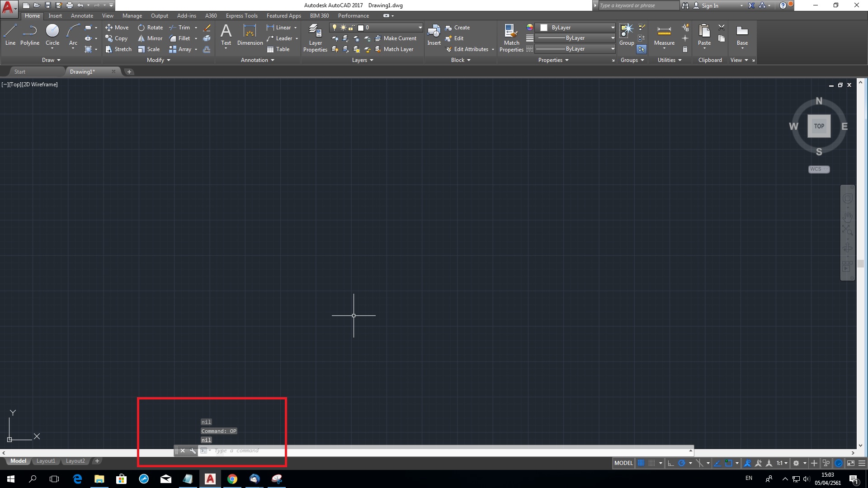Select the multiline Text tool
This screenshot has width=868, height=488.
(x=226, y=34)
